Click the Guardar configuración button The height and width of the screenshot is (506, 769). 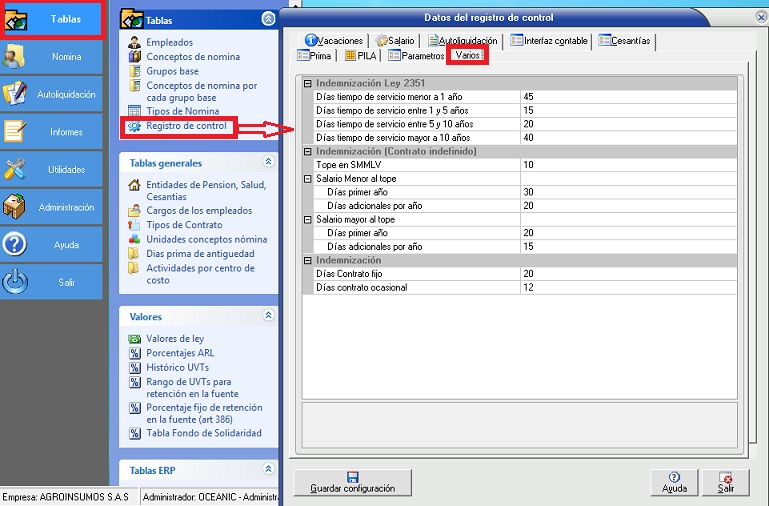[351, 483]
